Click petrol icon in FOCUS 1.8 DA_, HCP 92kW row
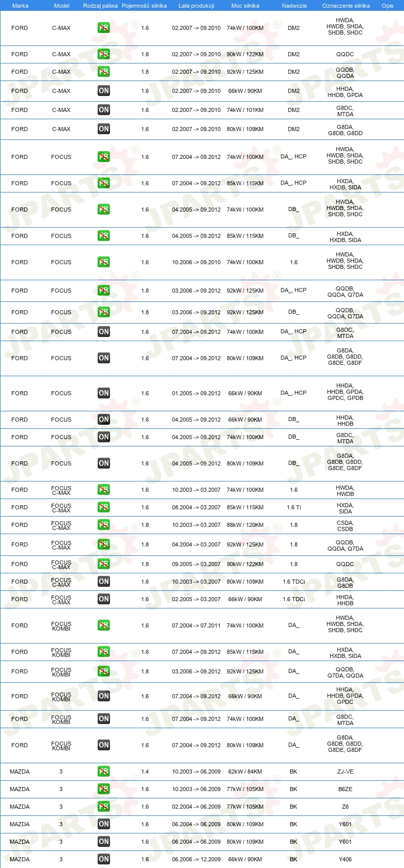 pyautogui.click(x=104, y=291)
